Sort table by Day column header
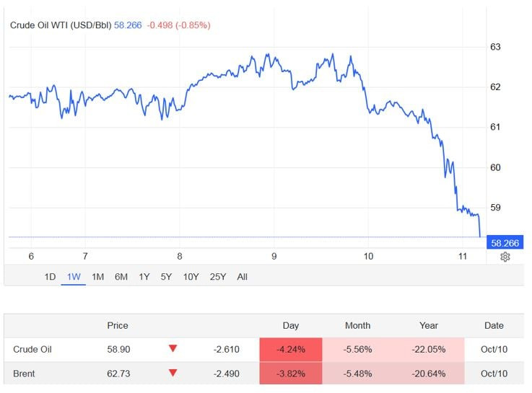Image resolution: width=532 pixels, height=393 pixels. 290,326
